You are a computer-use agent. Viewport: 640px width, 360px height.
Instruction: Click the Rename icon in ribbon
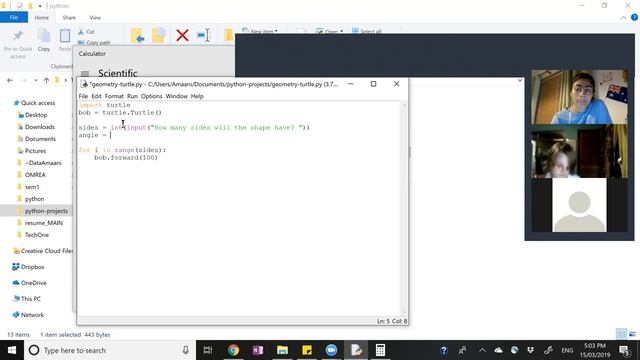[204, 36]
